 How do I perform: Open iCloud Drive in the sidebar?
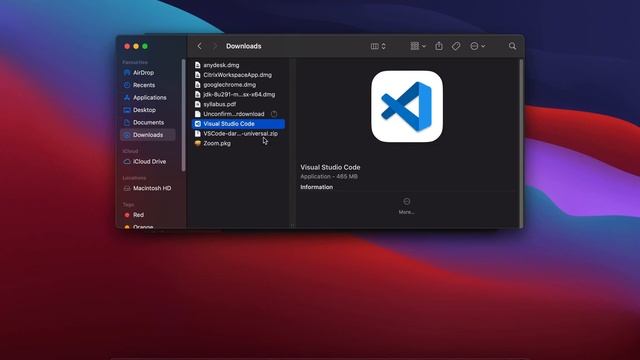coord(148,162)
